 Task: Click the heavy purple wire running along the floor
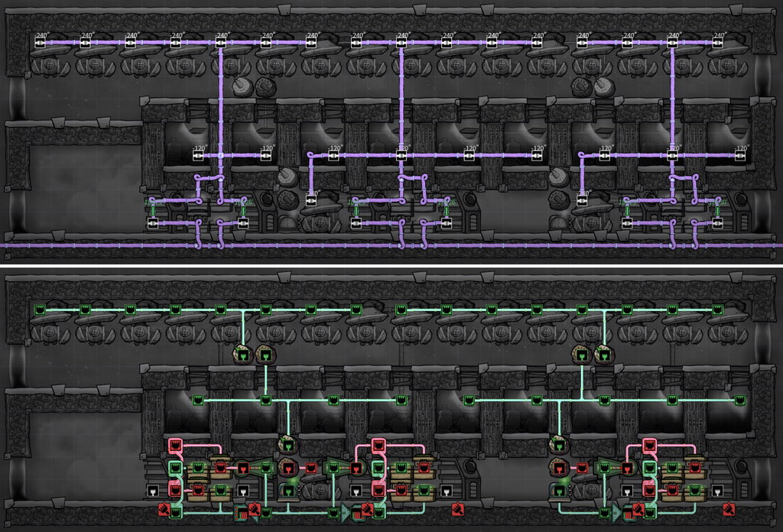point(391,245)
